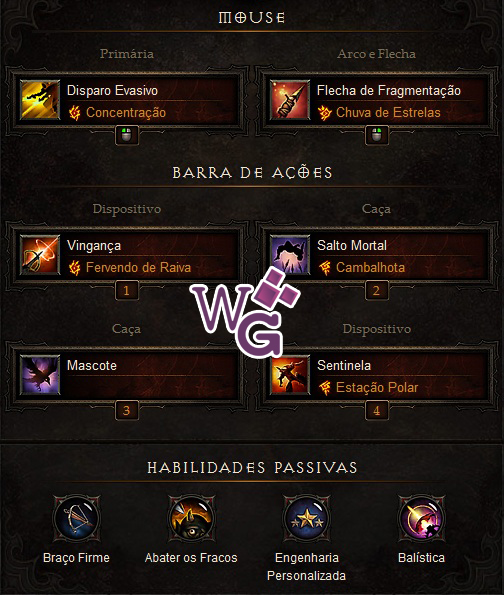Select the Disparo Evasivo skill icon
The image size is (504, 595).
pyautogui.click(x=40, y=100)
